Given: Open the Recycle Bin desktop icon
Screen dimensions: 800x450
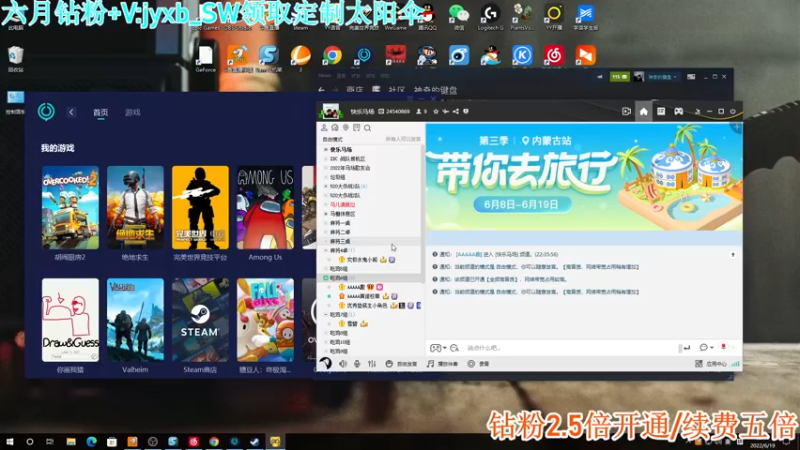Looking at the screenshot, I should (15, 59).
